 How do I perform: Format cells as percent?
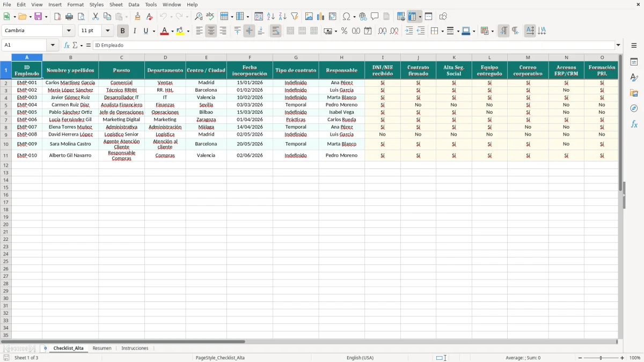(x=344, y=31)
